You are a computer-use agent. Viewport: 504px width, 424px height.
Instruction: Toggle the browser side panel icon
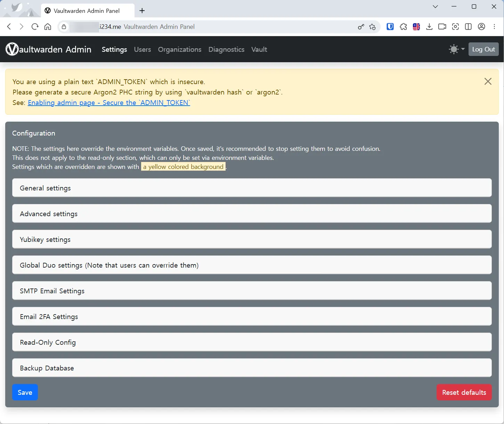pyautogui.click(x=468, y=27)
